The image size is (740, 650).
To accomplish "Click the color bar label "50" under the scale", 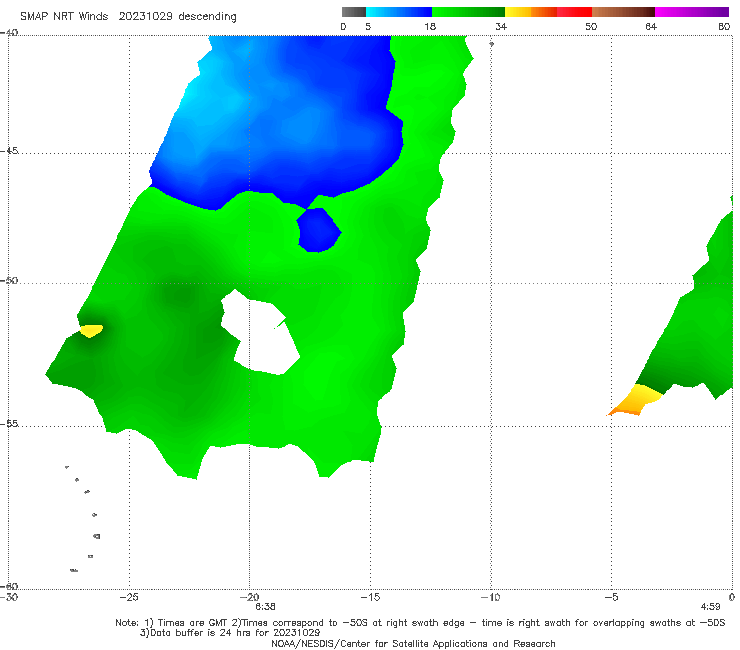I will 591,26.
